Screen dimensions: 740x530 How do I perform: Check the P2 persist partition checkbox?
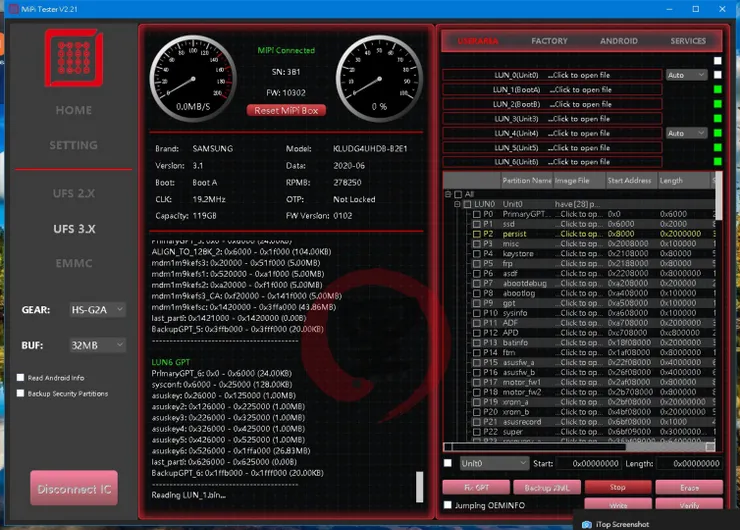point(477,234)
